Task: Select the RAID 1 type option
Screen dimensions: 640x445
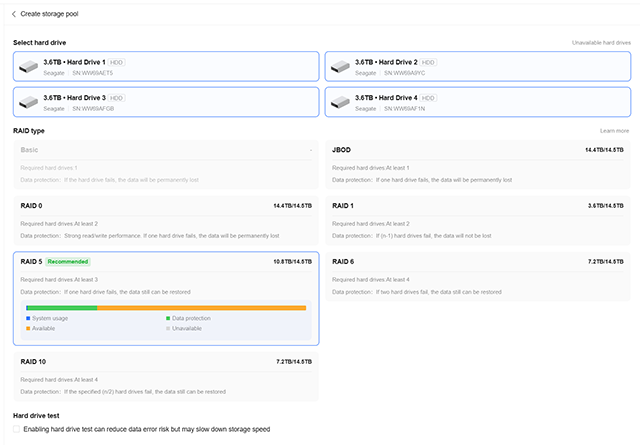Action: (x=478, y=219)
